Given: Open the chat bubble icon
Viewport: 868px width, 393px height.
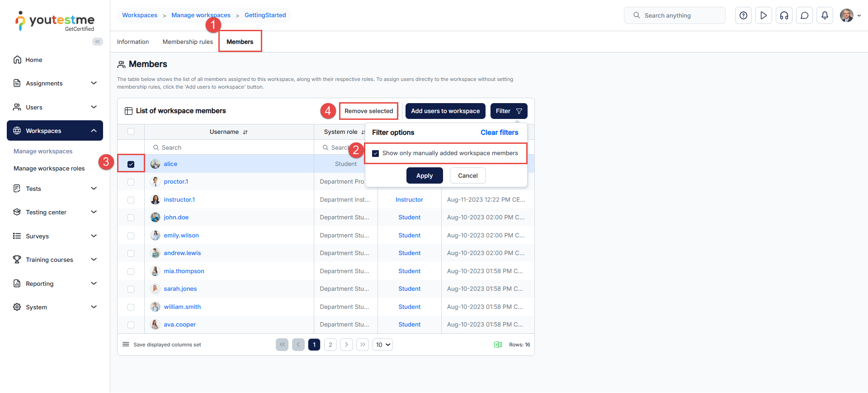Looking at the screenshot, I should tap(804, 15).
